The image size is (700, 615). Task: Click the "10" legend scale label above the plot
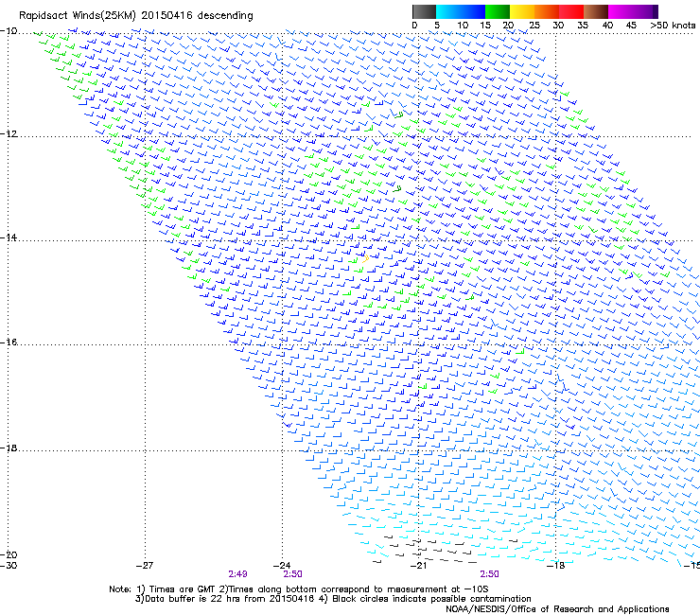pyautogui.click(x=463, y=25)
